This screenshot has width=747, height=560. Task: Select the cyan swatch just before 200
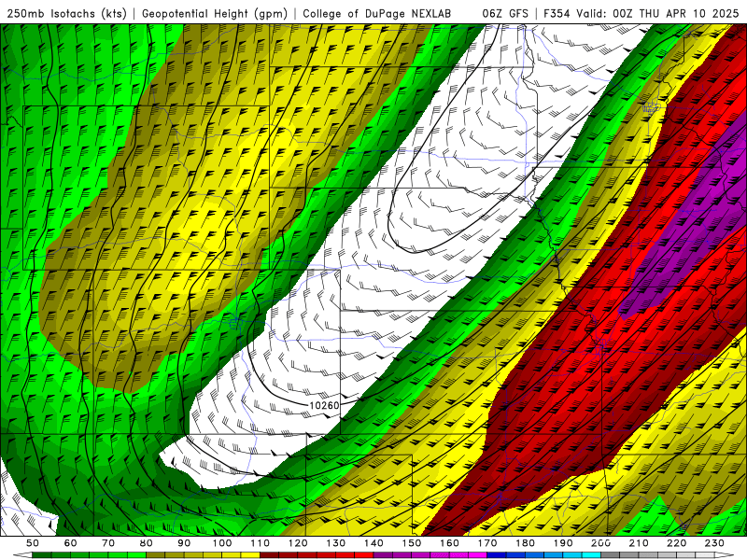click(x=591, y=555)
